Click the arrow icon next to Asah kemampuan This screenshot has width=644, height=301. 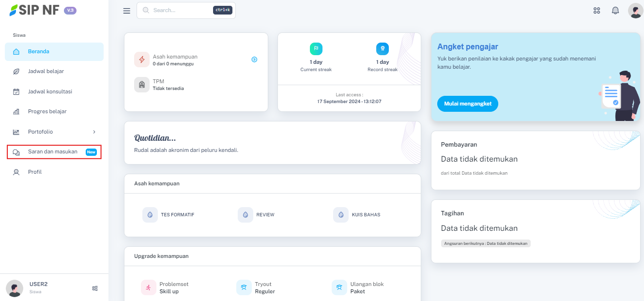click(x=254, y=60)
